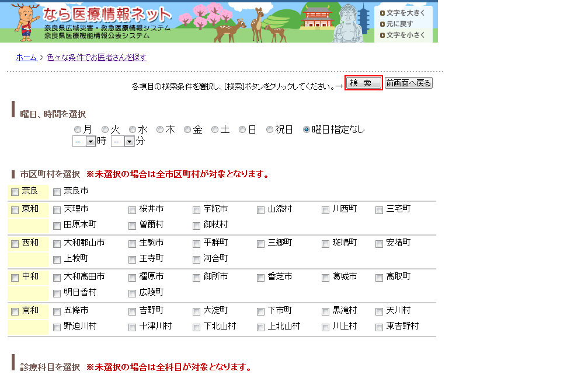588x375 pixels.
Task: Check the 中和 region checkbox
Action: pyautogui.click(x=15, y=278)
